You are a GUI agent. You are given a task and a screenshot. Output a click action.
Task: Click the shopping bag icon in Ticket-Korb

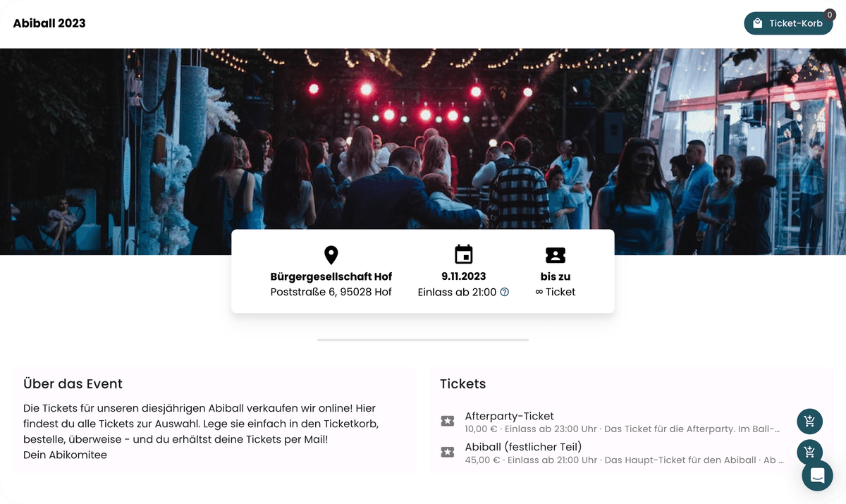tap(757, 23)
